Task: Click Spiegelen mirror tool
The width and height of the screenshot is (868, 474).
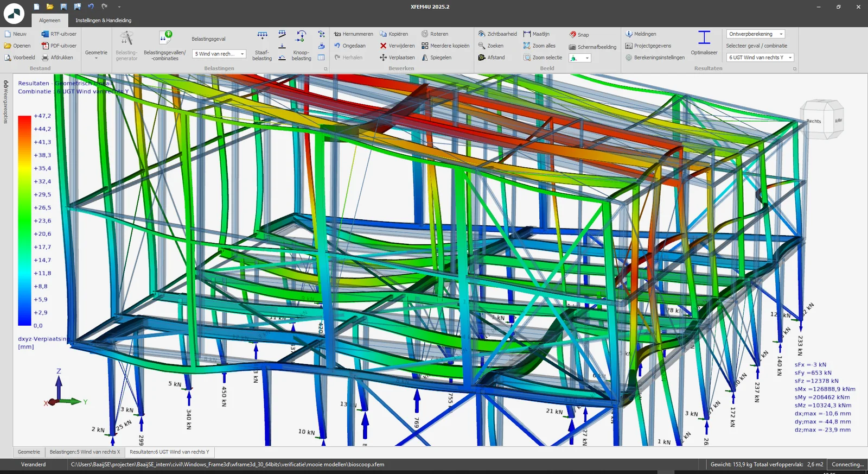Action: click(x=436, y=58)
